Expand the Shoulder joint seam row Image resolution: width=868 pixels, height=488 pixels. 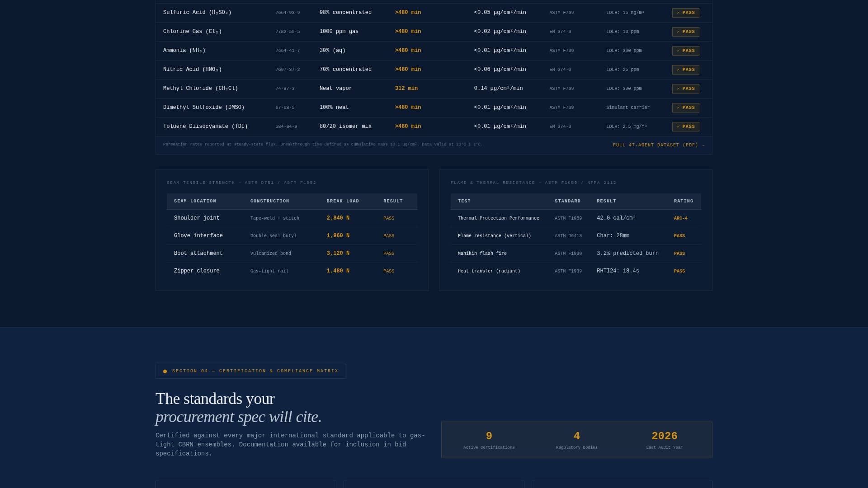(292, 218)
